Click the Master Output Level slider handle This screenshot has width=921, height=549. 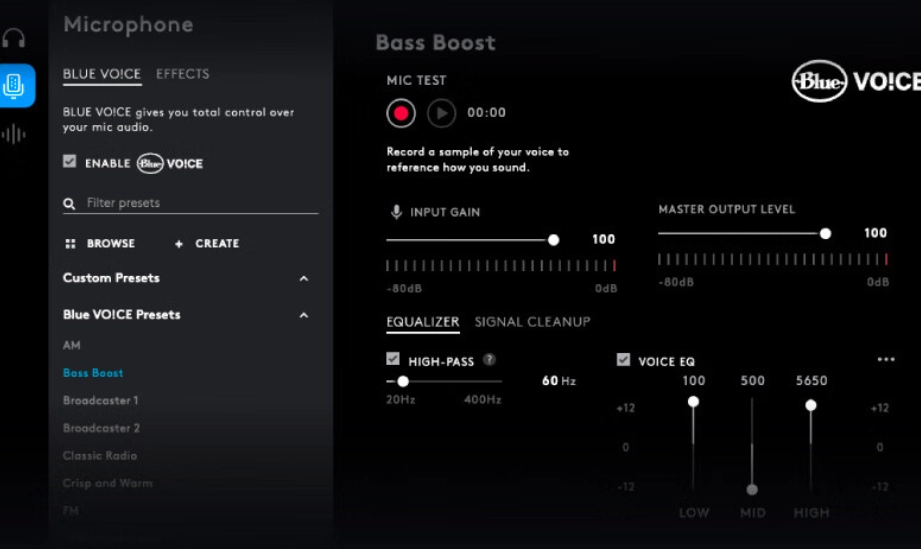click(825, 234)
